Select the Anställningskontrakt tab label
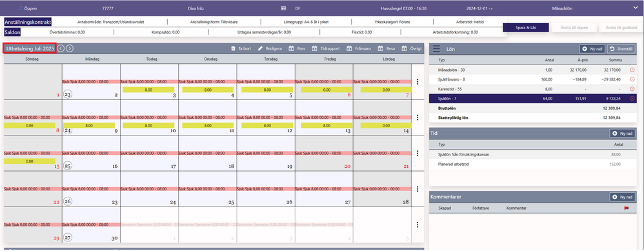The height and width of the screenshot is (251, 644). tap(28, 22)
